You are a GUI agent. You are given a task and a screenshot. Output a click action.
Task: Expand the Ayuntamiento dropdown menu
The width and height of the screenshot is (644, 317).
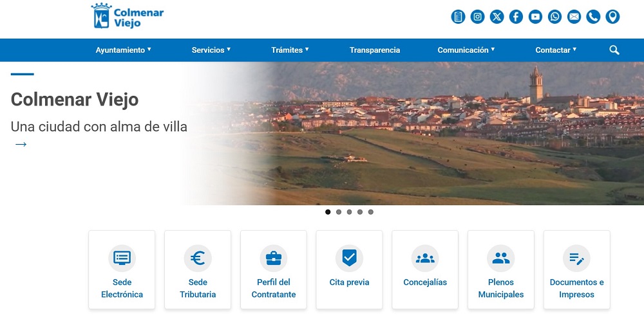click(123, 50)
